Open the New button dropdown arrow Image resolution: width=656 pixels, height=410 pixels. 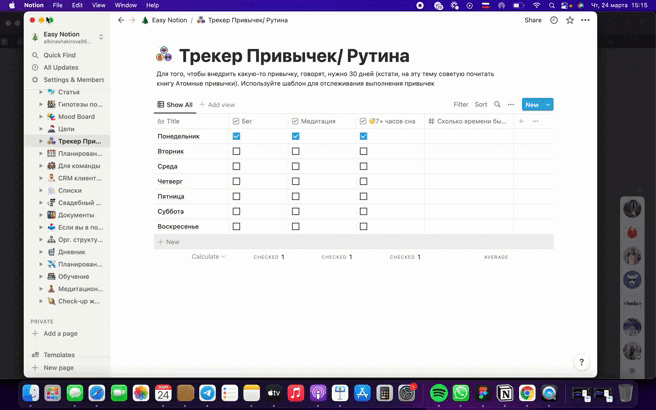548,105
